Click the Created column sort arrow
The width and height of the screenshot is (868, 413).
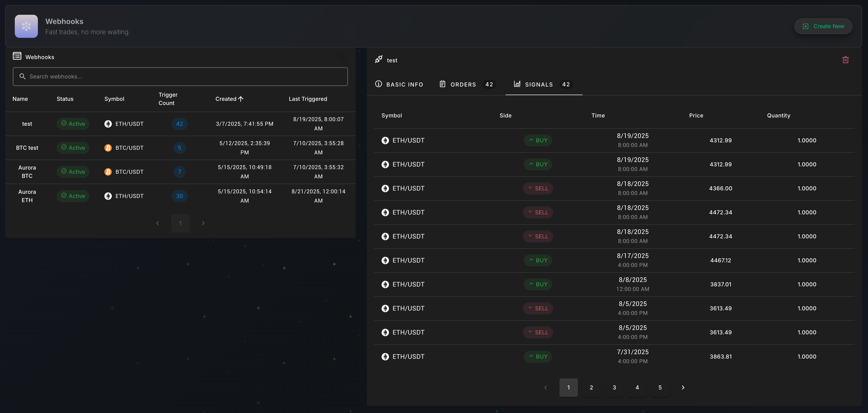tap(241, 99)
